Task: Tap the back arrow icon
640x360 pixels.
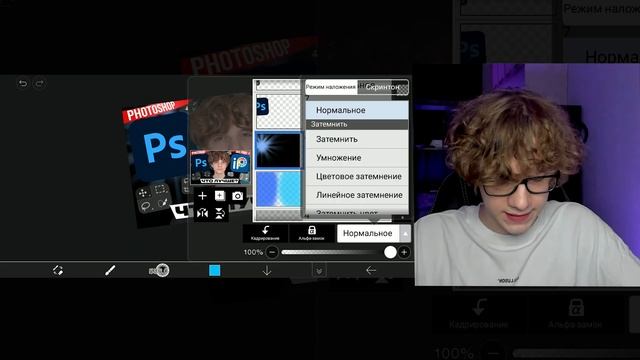Action: (x=371, y=270)
